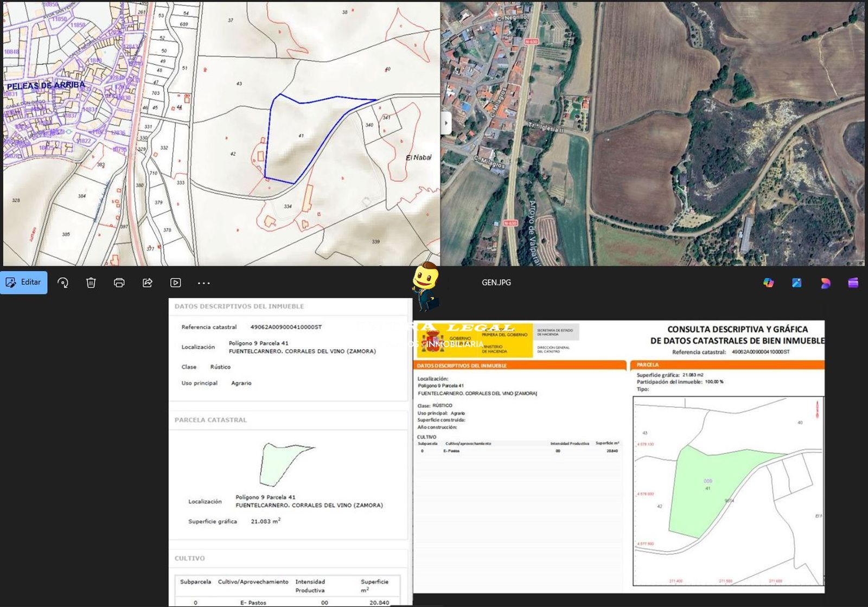
Task: Open the colorful Copilot icon
Action: coord(768,283)
